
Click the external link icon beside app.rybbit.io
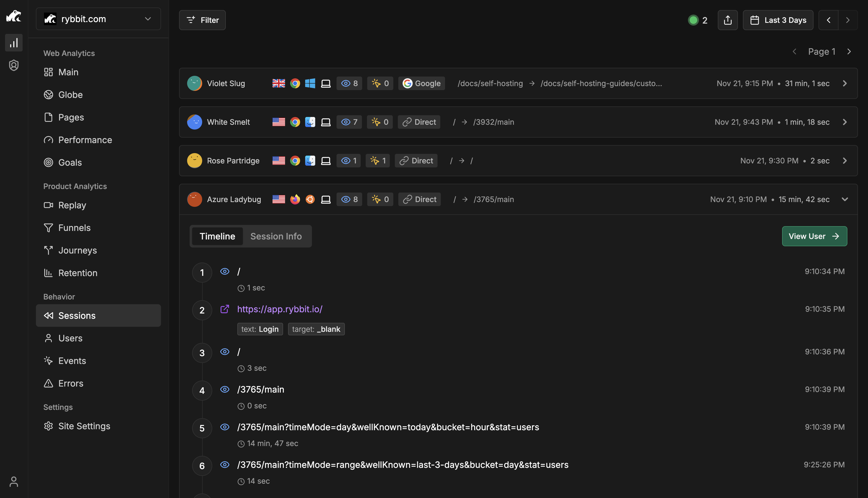point(225,309)
